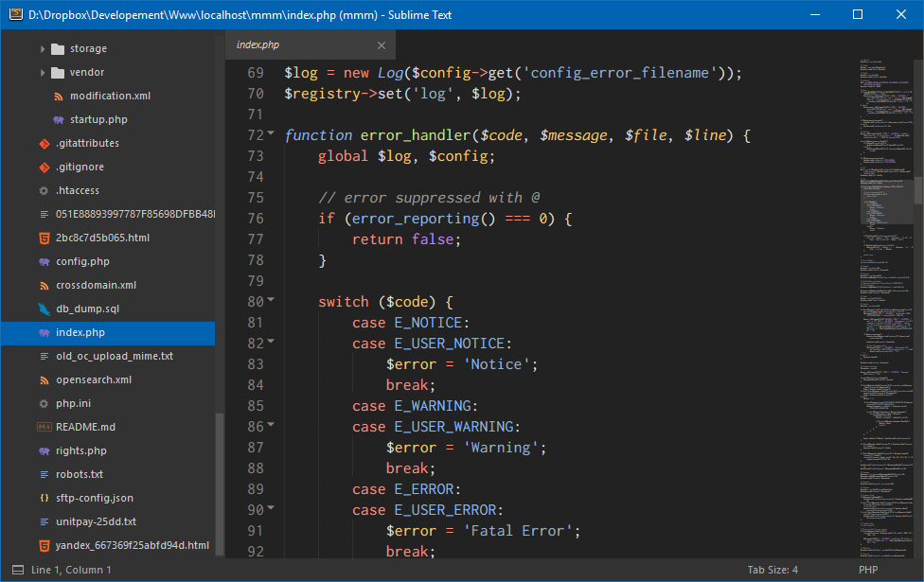
Task: Click E_USER_WARNING on line 86
Action: (453, 427)
